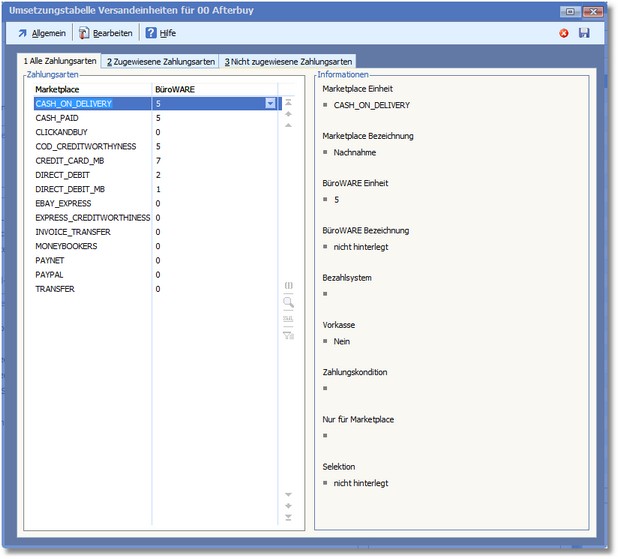Select the Alle Zahlungsarten tab
The height and width of the screenshot is (559, 618).
point(60,61)
